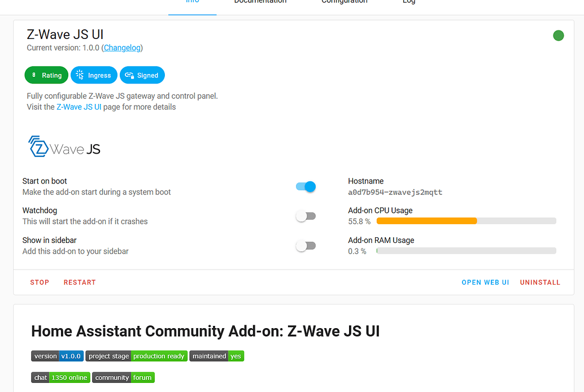Click the 0.3 % RAM value

(x=357, y=251)
